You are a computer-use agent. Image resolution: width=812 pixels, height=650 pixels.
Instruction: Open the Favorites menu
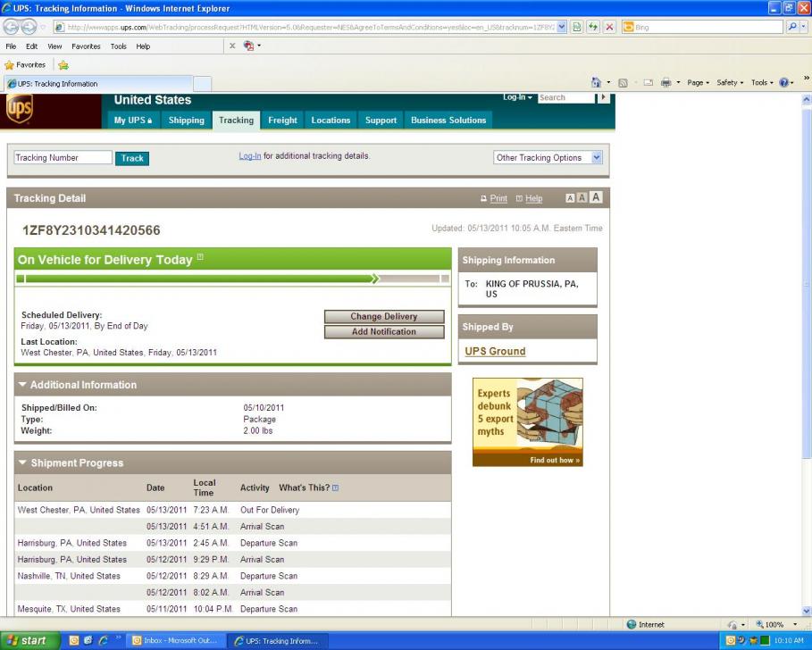(86, 46)
